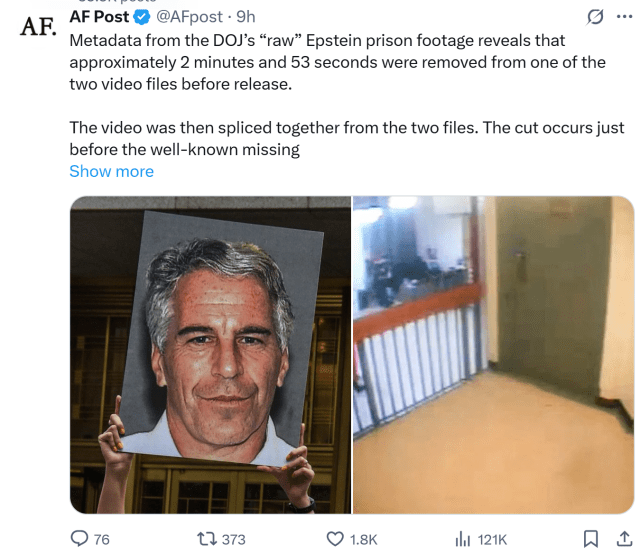
Task: Click the Grok explain post icon
Action: click(x=595, y=17)
